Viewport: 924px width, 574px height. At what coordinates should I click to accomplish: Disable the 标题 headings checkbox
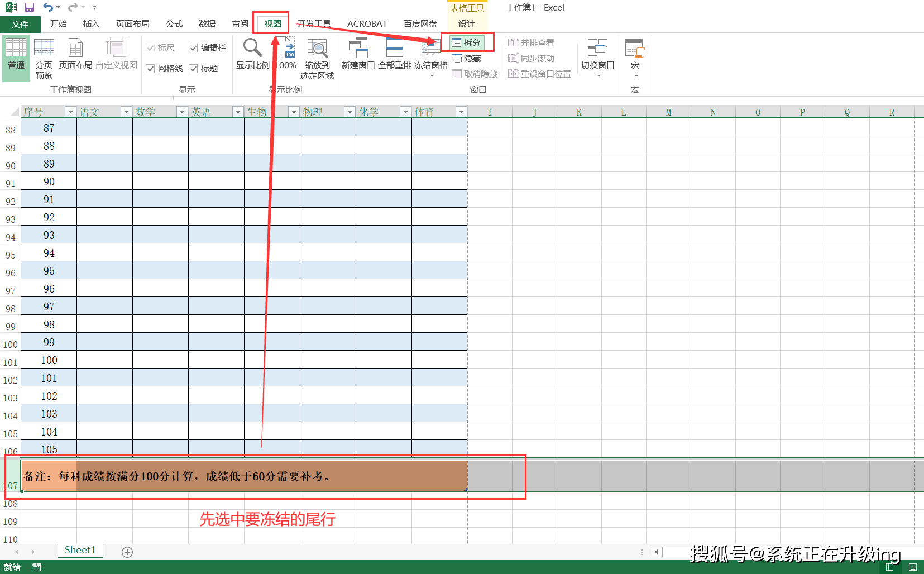[x=193, y=68]
